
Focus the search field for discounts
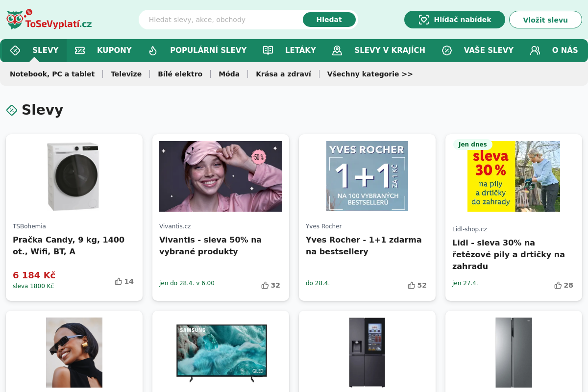pyautogui.click(x=223, y=20)
